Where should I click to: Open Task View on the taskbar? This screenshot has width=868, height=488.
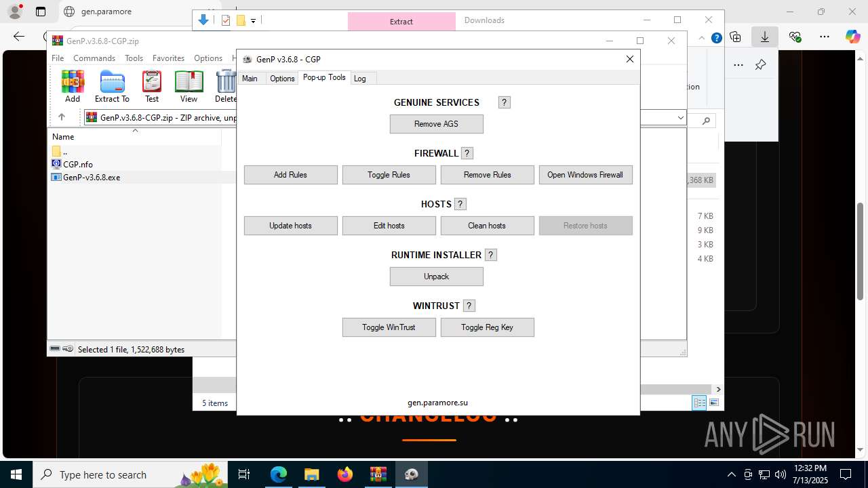(244, 474)
